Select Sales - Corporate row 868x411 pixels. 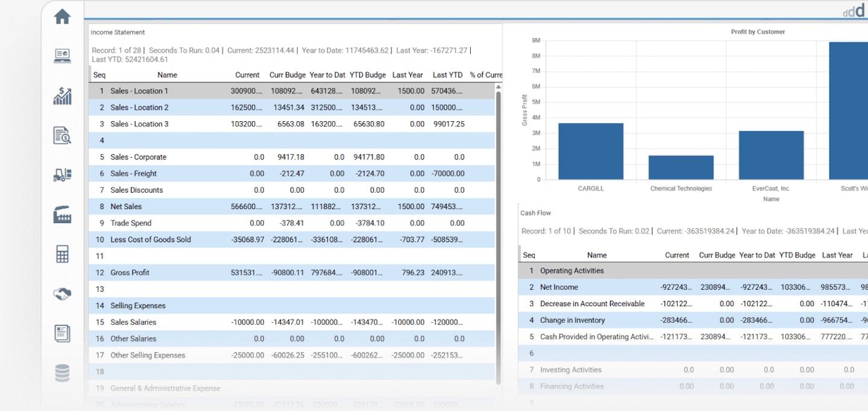click(x=292, y=157)
